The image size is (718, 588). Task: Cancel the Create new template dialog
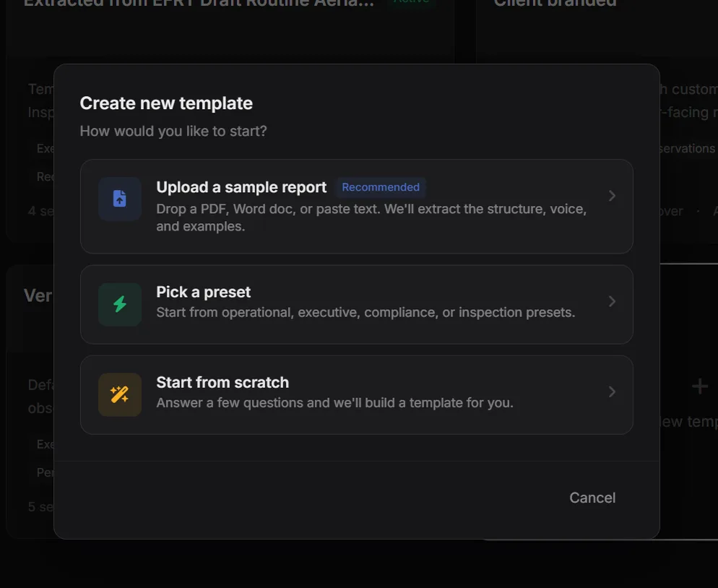point(592,498)
